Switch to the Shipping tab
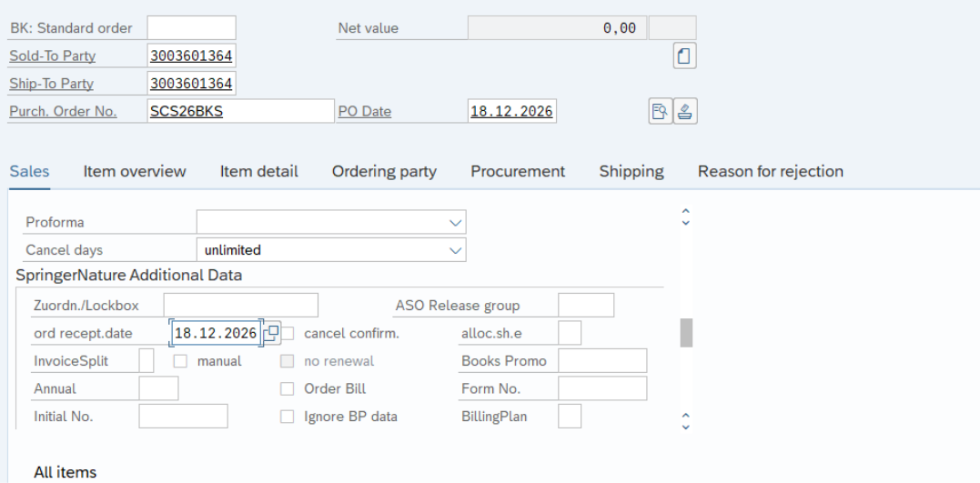Image resolution: width=980 pixels, height=483 pixels. (x=631, y=171)
